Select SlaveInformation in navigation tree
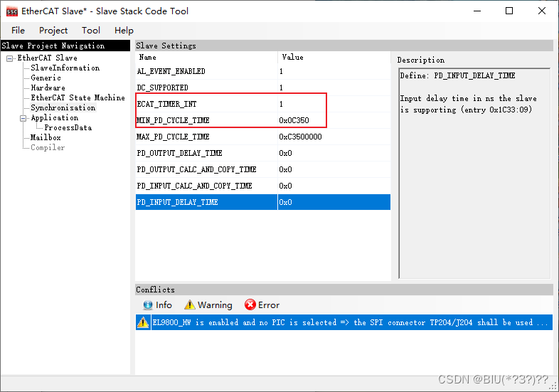Screen dimensions: 559x392 (65, 68)
